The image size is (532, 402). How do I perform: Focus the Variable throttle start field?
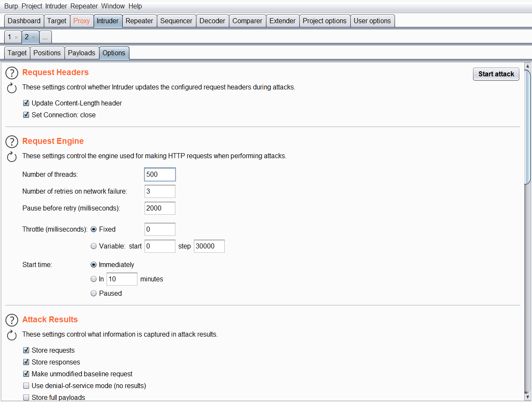coord(160,246)
